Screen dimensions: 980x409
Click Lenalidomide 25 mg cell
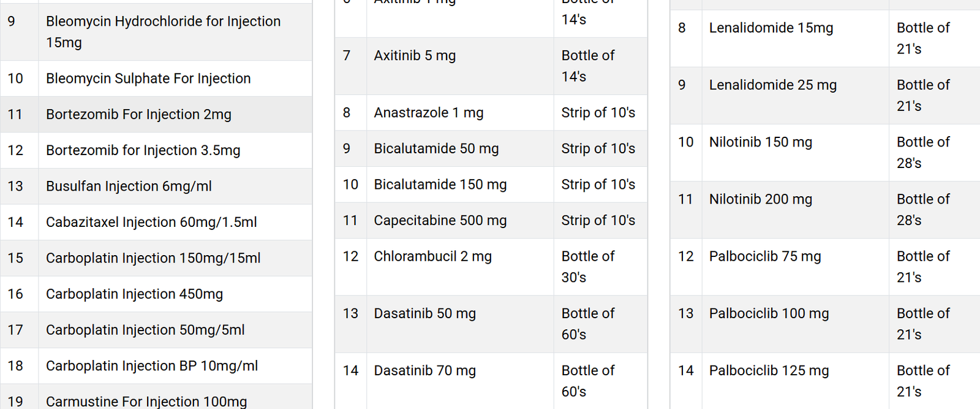[x=795, y=96]
